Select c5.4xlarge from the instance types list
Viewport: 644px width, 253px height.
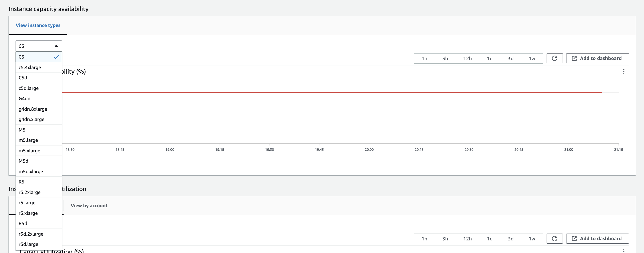pos(29,67)
